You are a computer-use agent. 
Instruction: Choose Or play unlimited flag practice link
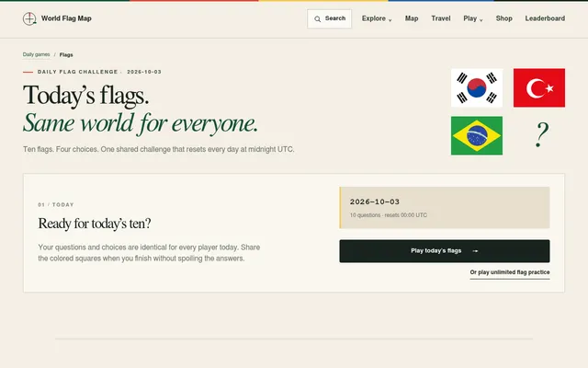tap(510, 272)
